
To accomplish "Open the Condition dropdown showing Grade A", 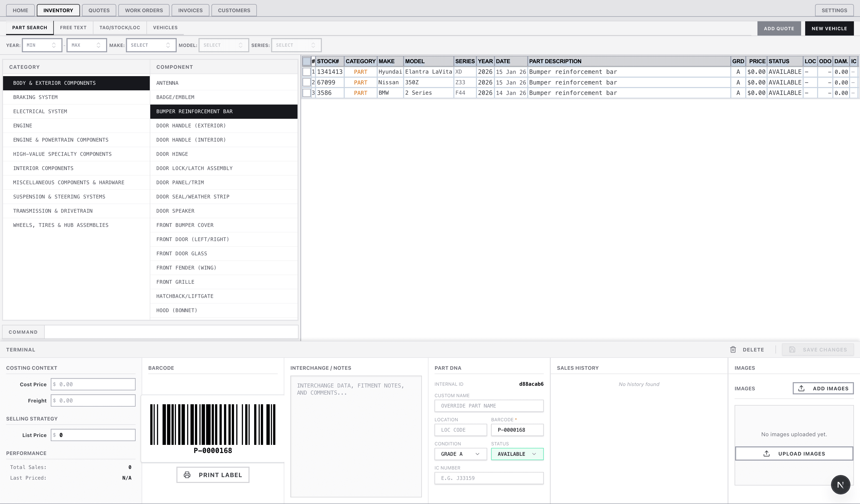I will 460,454.
